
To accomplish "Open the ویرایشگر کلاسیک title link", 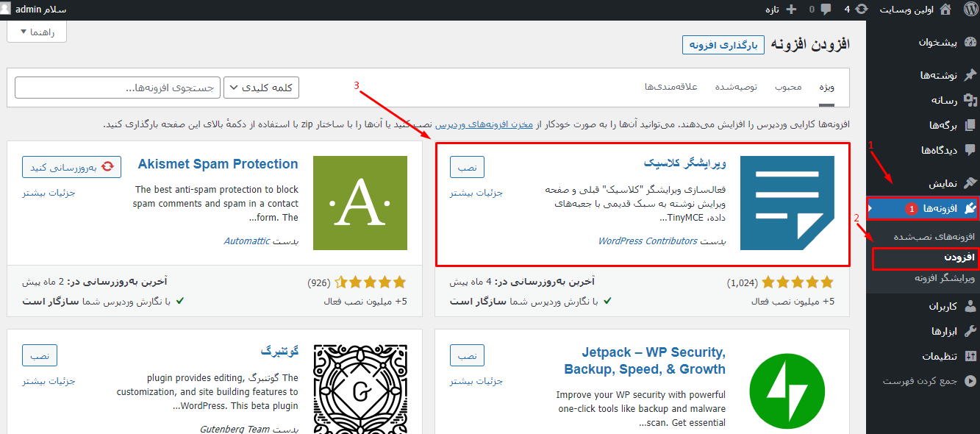I will 685,163.
